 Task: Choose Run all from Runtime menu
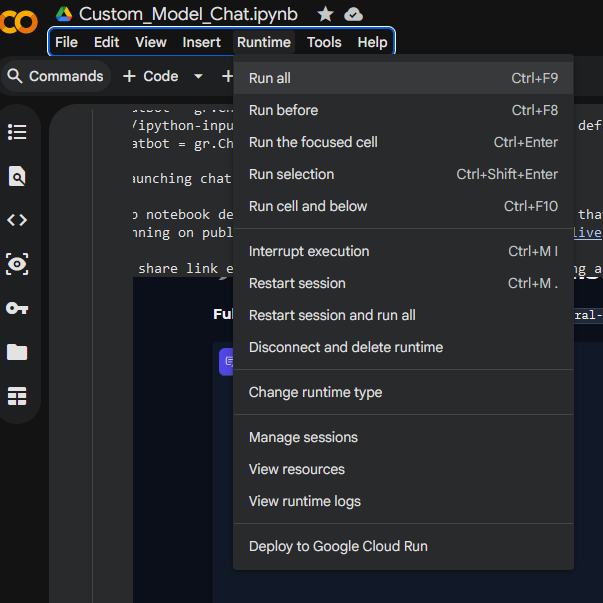pos(270,78)
